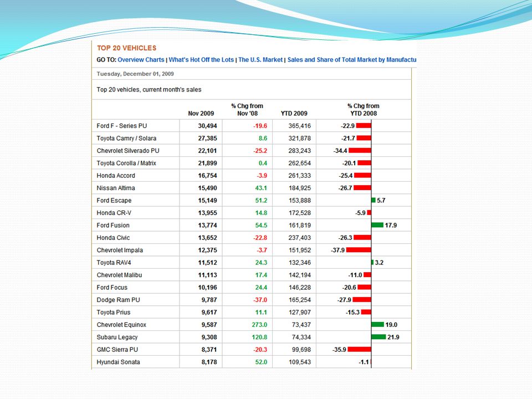Screen dimensions: 532x399
Task: Select the Chevrolet Malibu row name
Action: click(120, 275)
